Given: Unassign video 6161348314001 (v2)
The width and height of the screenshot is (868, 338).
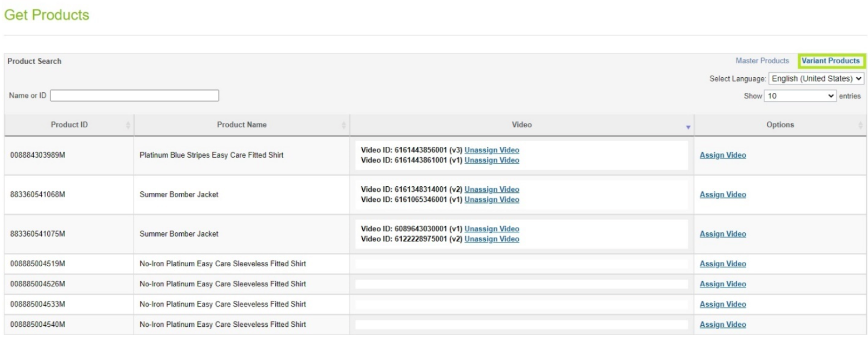Looking at the screenshot, I should (491, 190).
